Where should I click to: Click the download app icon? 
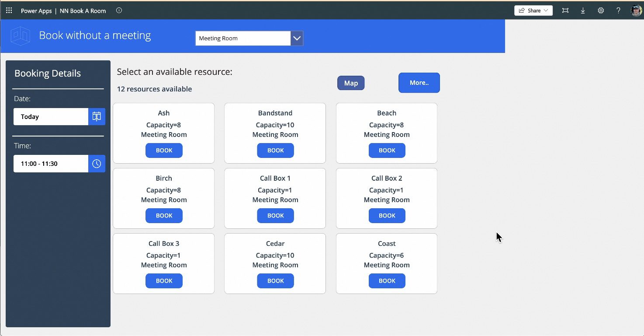tap(583, 10)
